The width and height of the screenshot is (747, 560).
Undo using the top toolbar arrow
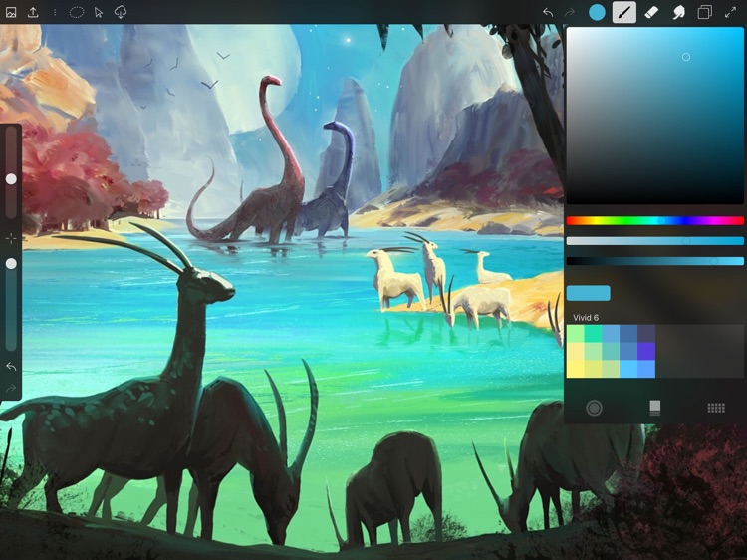point(548,12)
